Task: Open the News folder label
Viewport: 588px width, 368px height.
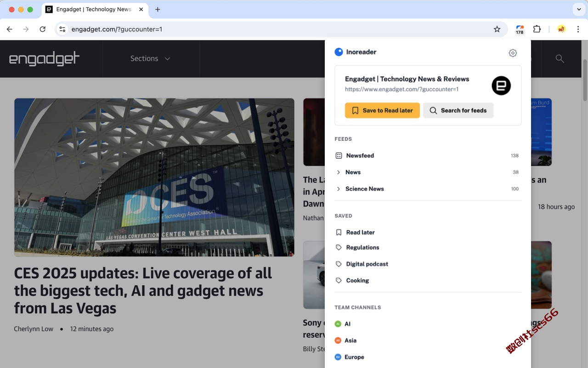Action: click(353, 172)
